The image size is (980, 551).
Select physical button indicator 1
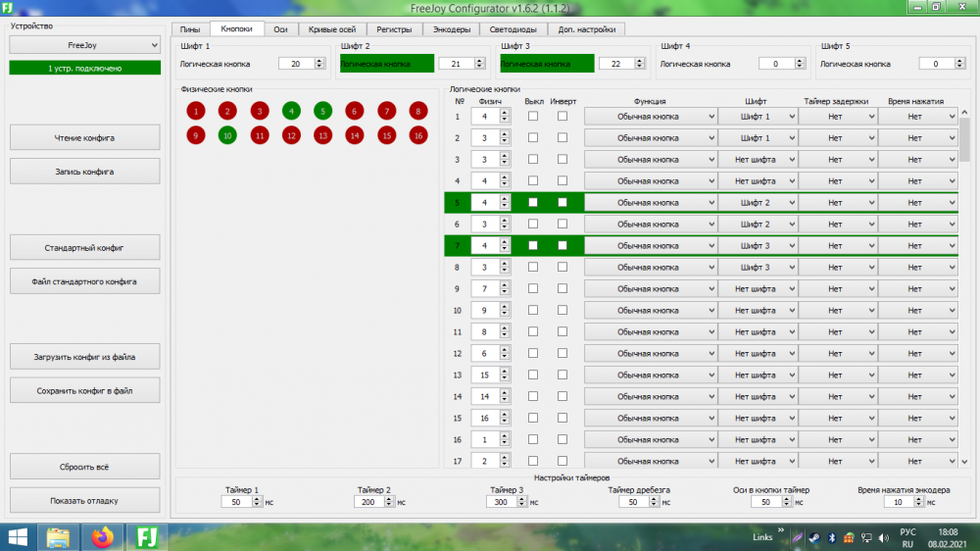[x=196, y=112]
